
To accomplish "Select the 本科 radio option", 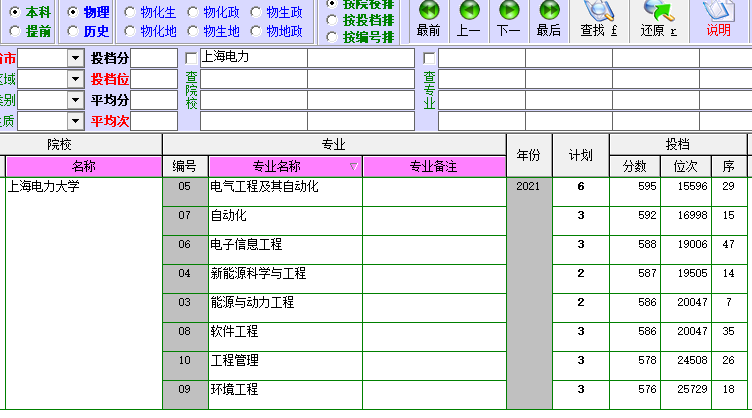I will click(30, 12).
